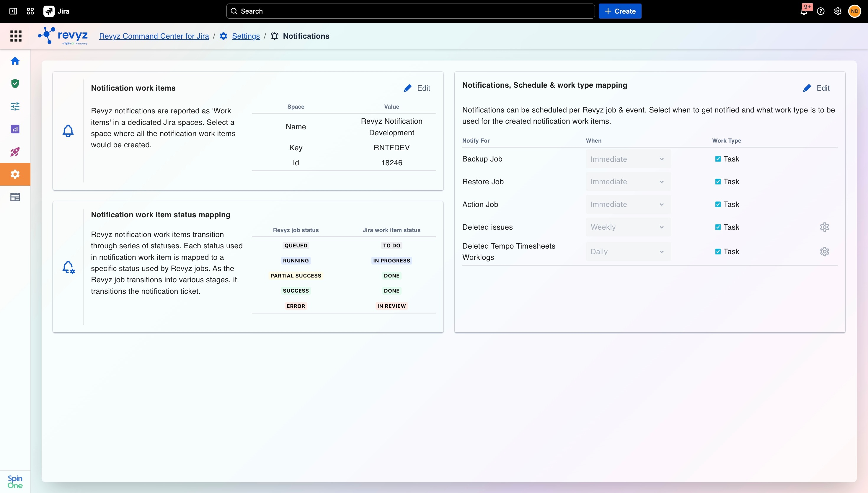Screen dimensions: 868x493
Task: Toggle Task checkbox for Restore Job
Action: [x=718, y=182]
